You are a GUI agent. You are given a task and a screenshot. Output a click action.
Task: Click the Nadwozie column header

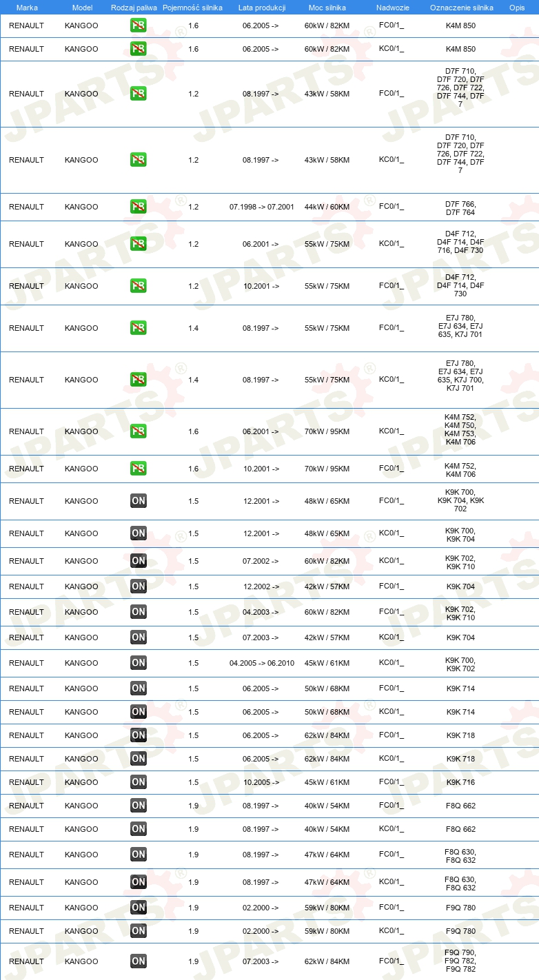click(x=392, y=8)
